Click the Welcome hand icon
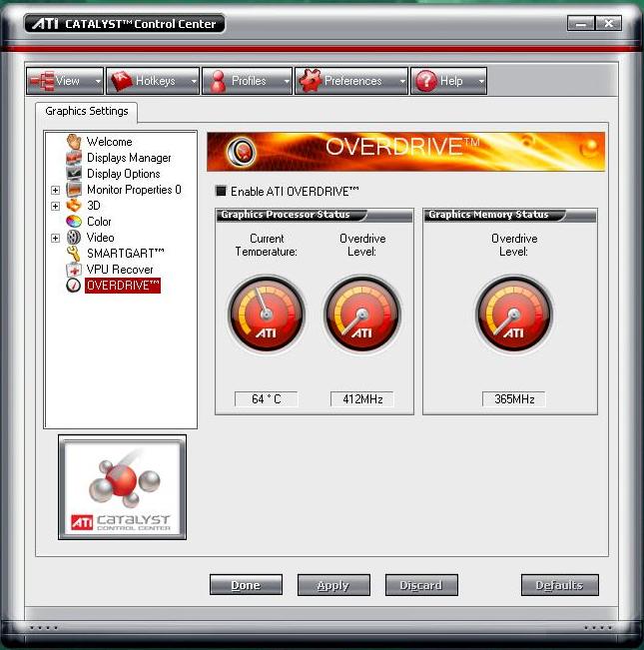644x650 pixels. [x=74, y=142]
